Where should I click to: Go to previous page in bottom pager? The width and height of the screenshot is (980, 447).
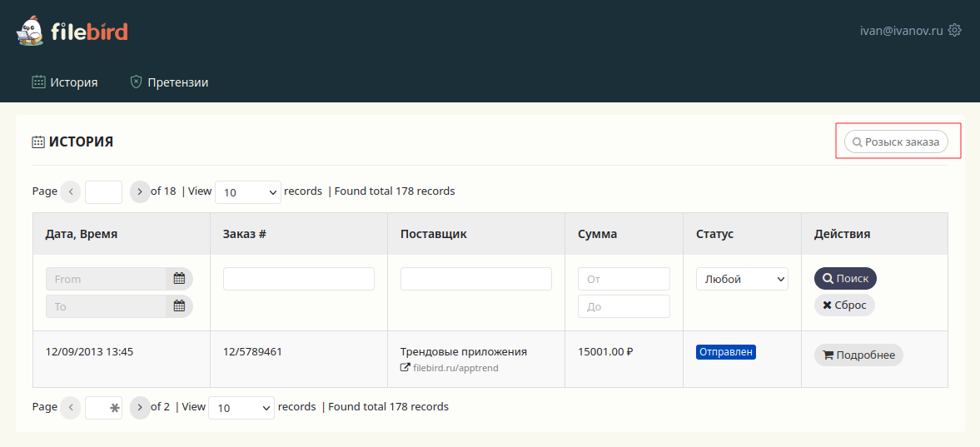tap(71, 407)
